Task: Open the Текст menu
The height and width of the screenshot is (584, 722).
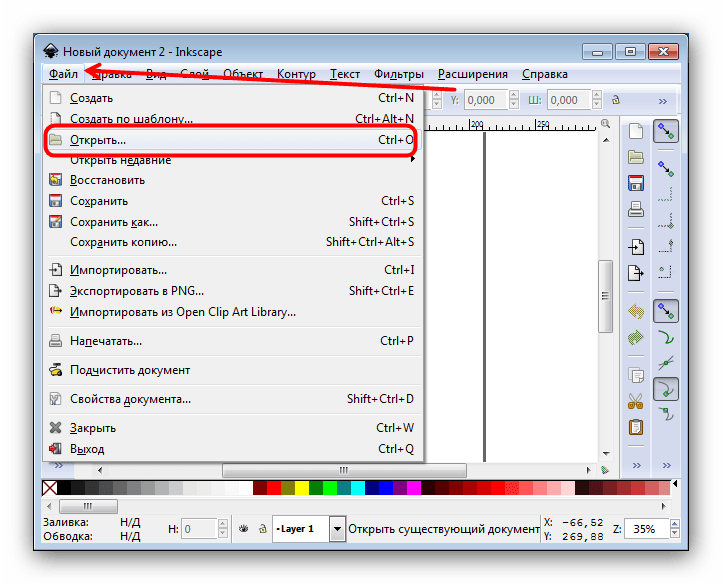Action: (345, 74)
